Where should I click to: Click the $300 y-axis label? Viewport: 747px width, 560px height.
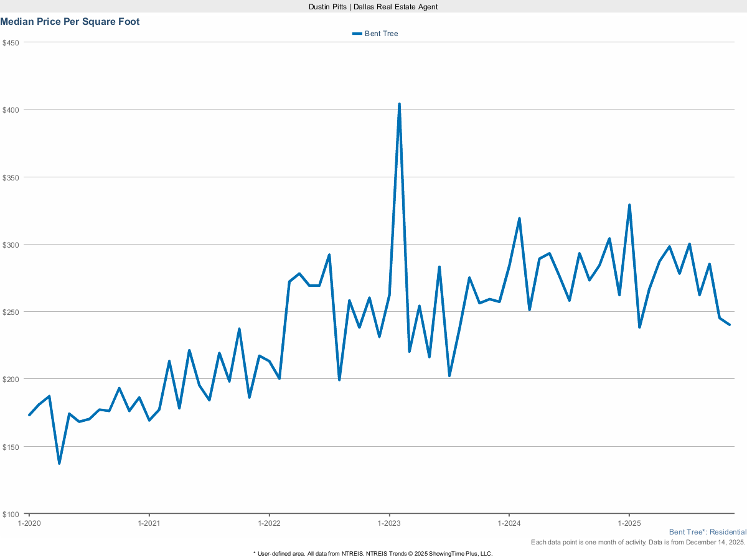(x=12, y=245)
